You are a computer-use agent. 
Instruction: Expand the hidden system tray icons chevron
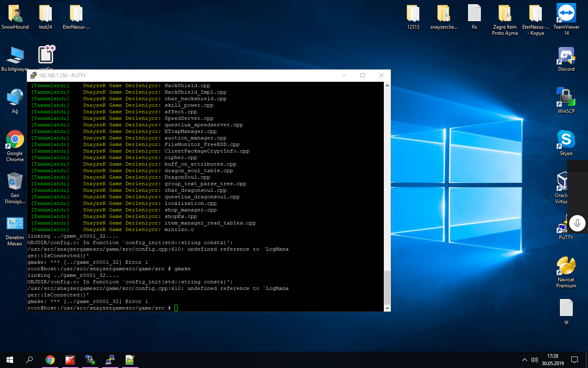click(x=524, y=360)
